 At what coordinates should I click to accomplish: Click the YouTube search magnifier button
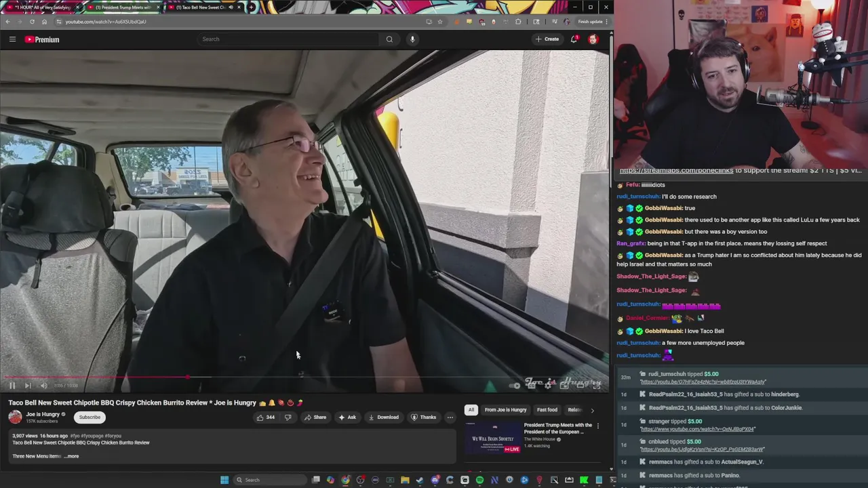389,39
